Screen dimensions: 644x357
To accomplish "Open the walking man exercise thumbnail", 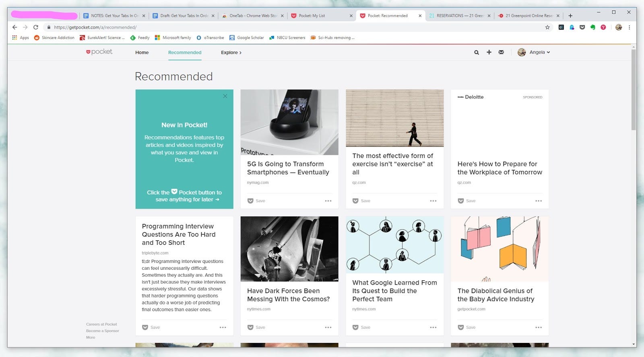I will point(395,118).
